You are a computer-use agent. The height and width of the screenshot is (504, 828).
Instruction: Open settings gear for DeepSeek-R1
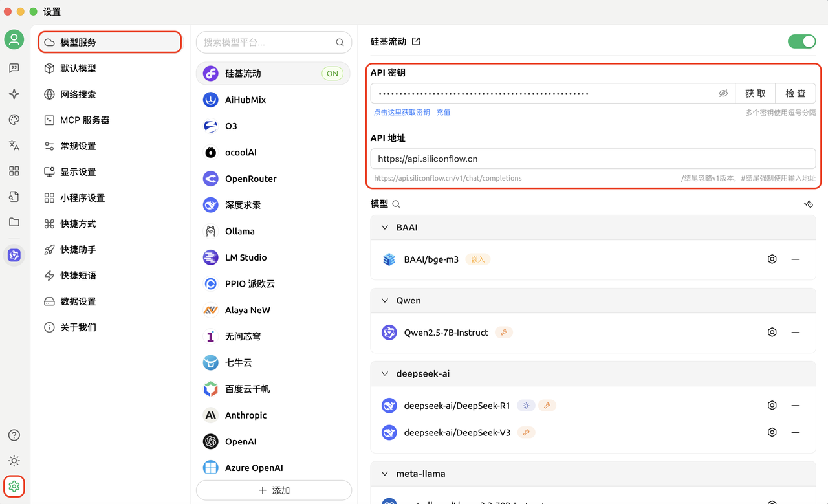tap(772, 406)
